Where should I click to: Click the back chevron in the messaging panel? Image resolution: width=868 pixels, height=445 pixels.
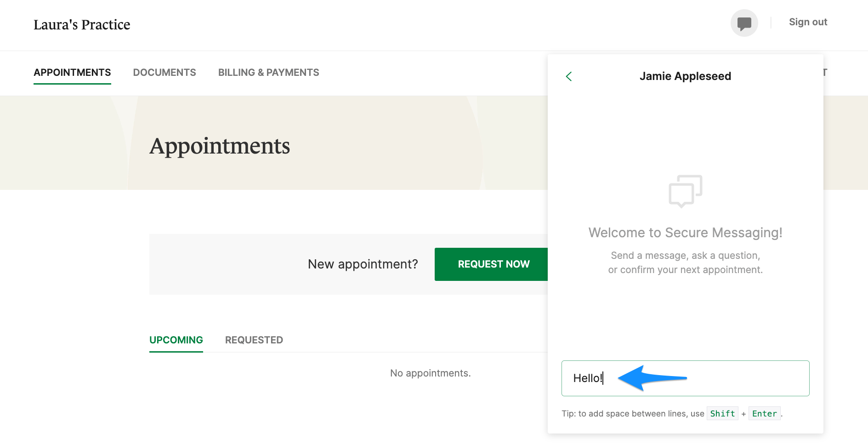click(569, 76)
